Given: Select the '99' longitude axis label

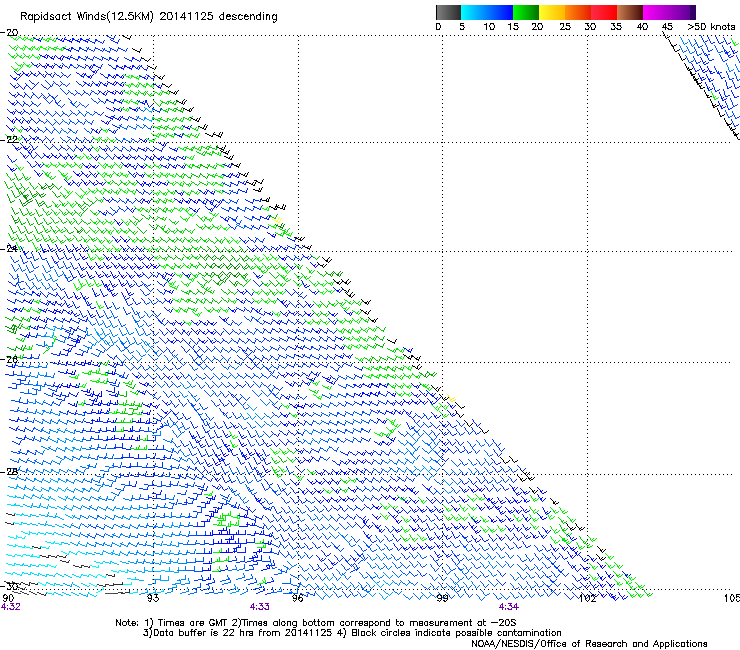Looking at the screenshot, I should click(x=442, y=598).
